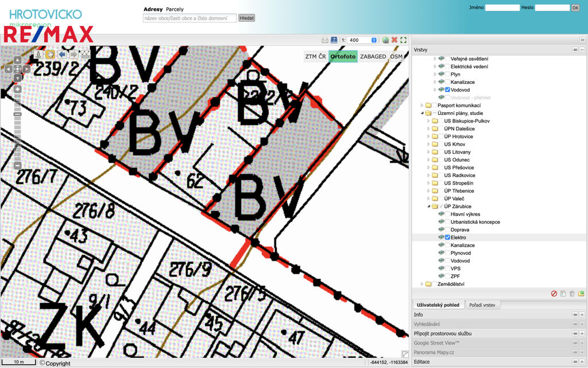Viewport: 588px width, 368px height.
Task: Switch base map to ZABAGED
Action: pyautogui.click(x=373, y=56)
